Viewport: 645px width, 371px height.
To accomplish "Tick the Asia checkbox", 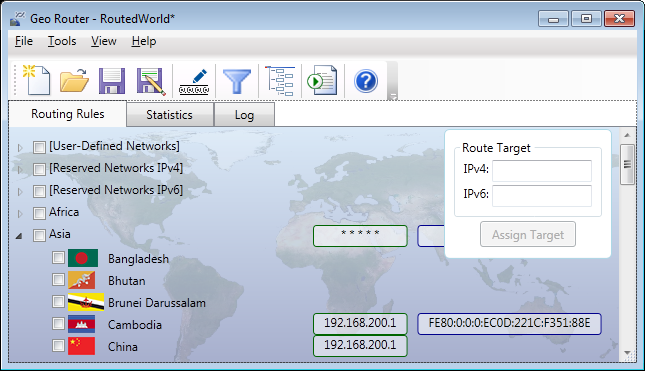I will coord(39,235).
